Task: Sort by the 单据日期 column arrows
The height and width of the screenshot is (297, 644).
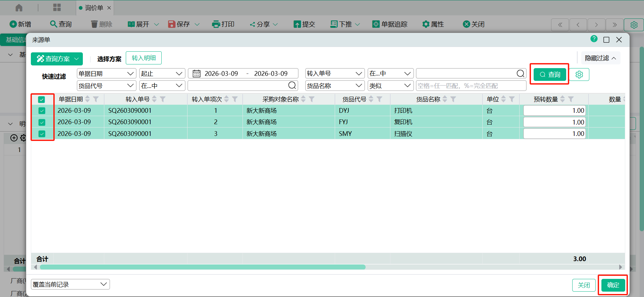Action: click(x=88, y=99)
